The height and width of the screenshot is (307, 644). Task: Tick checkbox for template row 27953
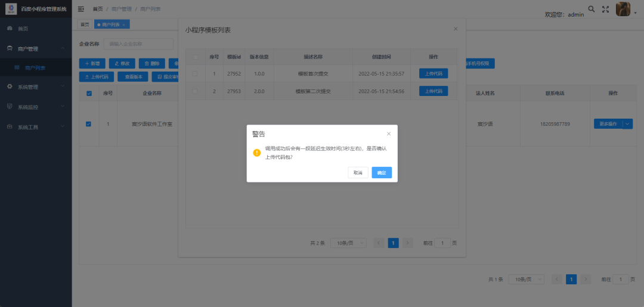click(194, 91)
